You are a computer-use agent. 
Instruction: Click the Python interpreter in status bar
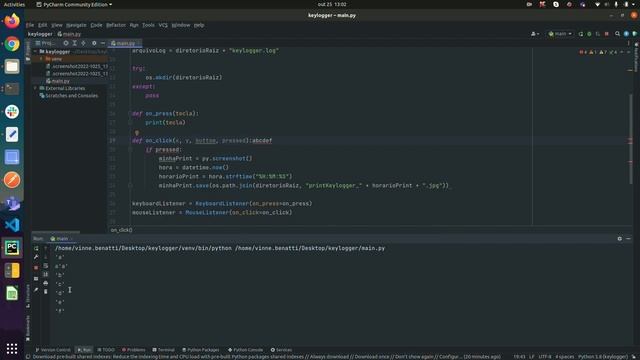tap(603, 357)
